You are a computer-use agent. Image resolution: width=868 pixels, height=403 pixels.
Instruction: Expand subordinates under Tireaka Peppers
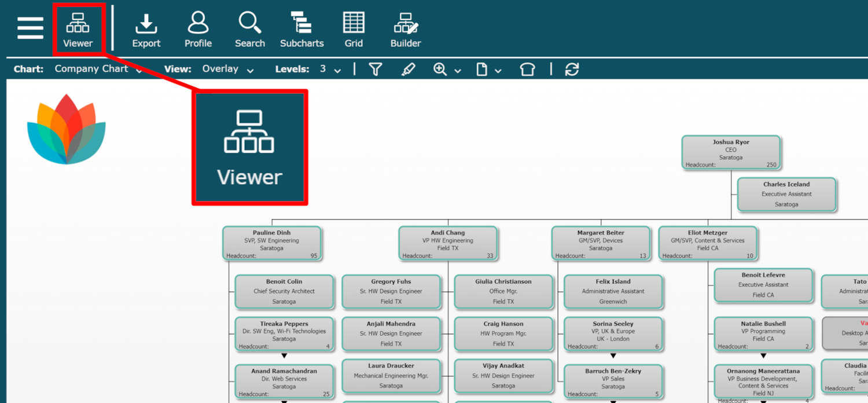[284, 356]
